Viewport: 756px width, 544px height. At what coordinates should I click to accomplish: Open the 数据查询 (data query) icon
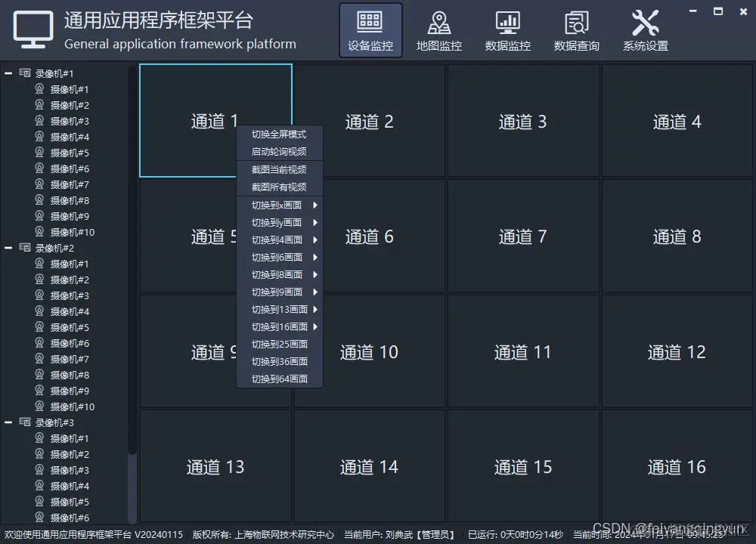point(576,29)
